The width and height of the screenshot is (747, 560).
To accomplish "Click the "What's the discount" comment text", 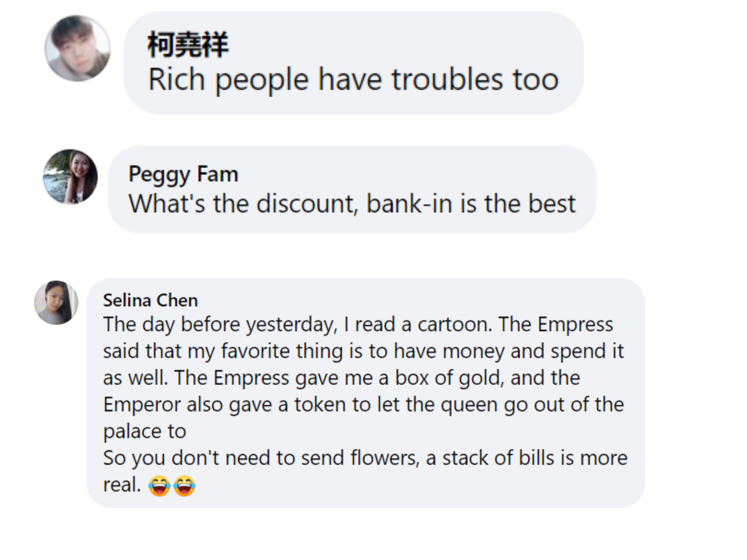I will click(352, 204).
